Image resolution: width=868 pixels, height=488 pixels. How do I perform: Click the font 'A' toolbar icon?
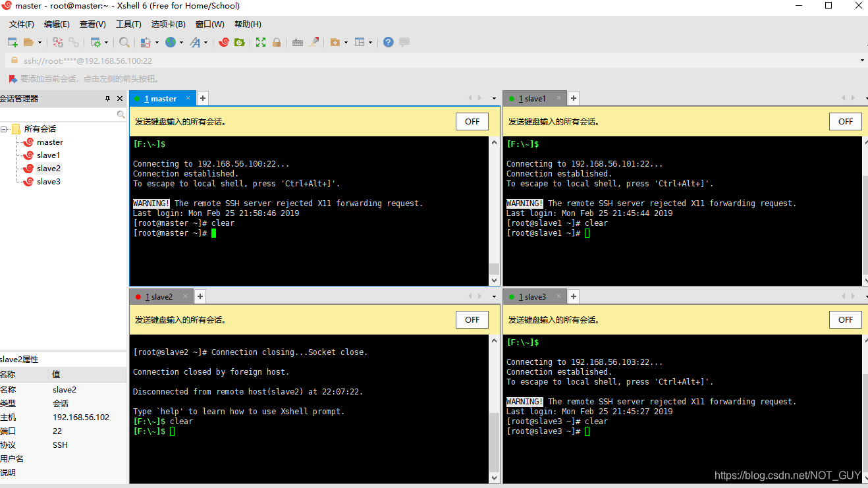195,42
